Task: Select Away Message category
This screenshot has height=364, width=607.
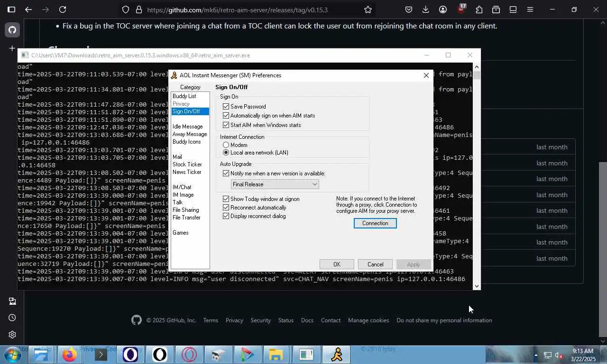Action: pos(190,134)
